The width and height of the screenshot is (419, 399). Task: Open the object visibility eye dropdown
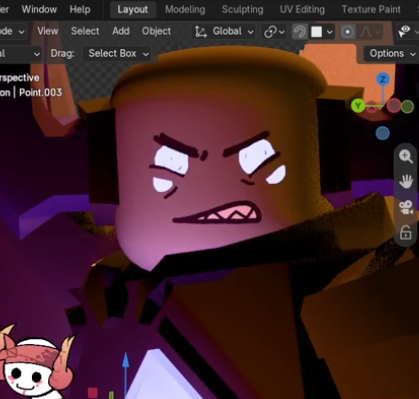[407, 32]
